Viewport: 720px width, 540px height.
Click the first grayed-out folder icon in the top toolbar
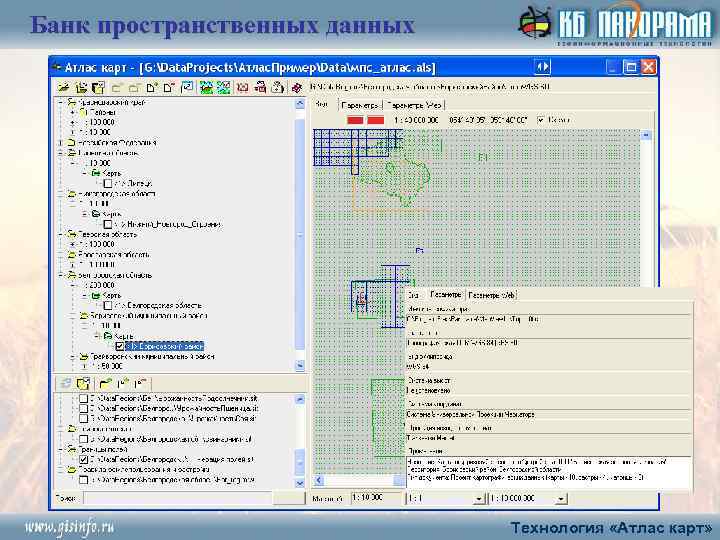pos(117,87)
